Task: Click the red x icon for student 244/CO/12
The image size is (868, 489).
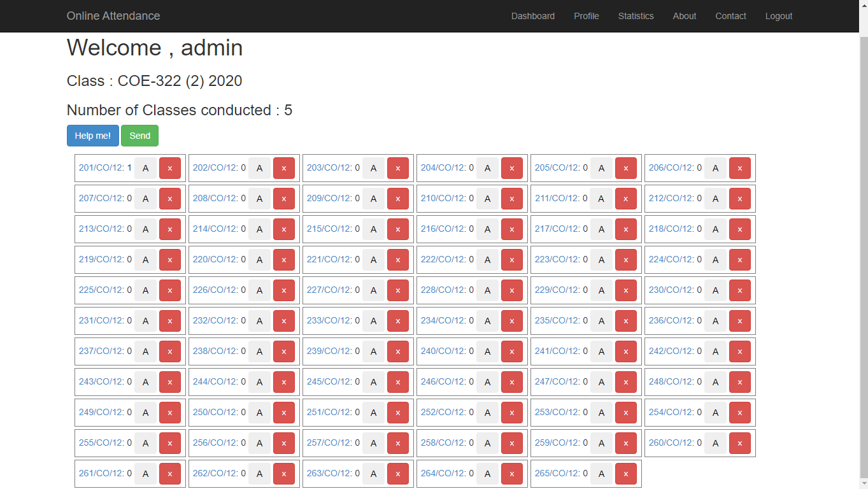Action: tap(284, 382)
